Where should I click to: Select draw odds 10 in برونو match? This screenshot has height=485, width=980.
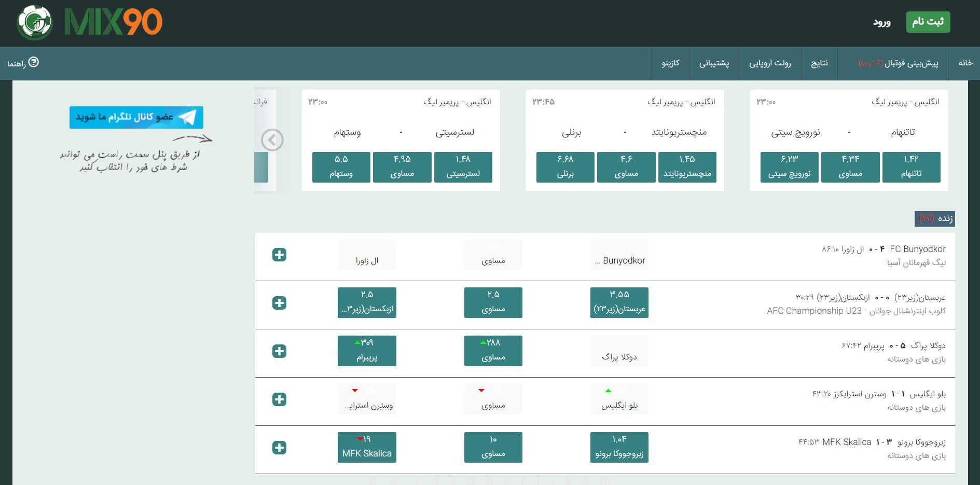pyautogui.click(x=493, y=447)
